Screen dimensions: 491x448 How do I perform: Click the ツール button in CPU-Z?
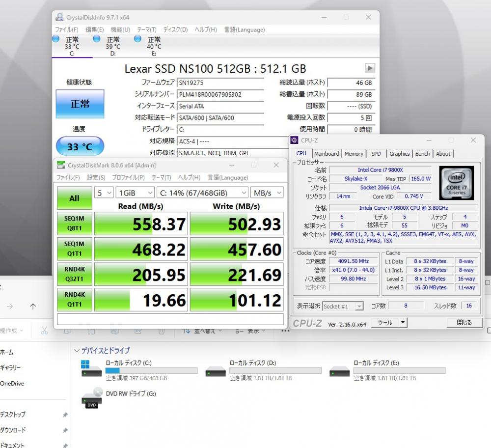click(x=385, y=322)
